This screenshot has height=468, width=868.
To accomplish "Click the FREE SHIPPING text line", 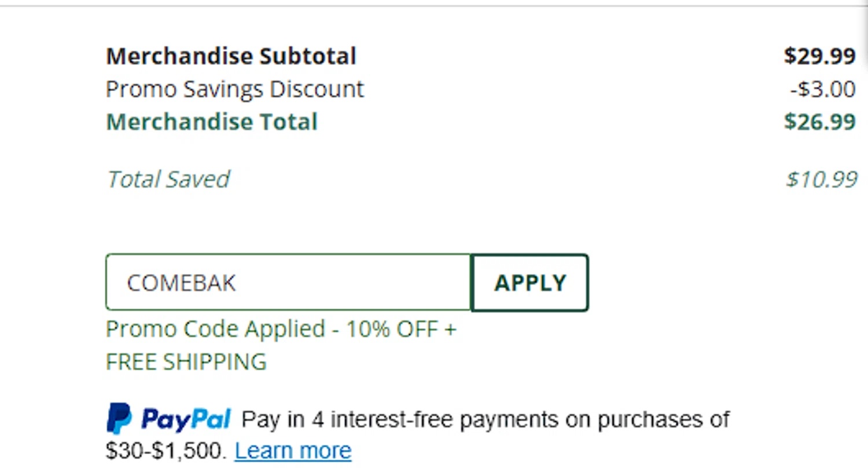I will click(186, 362).
